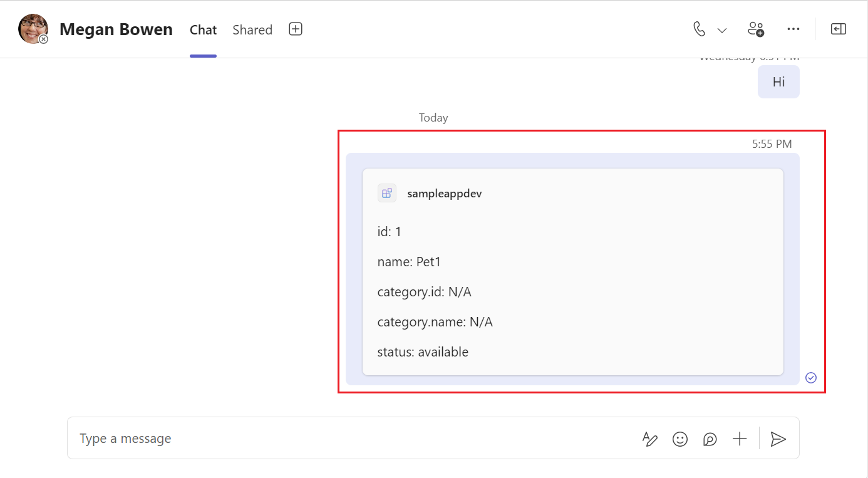Open the plus actions menu in compose bar

740,439
